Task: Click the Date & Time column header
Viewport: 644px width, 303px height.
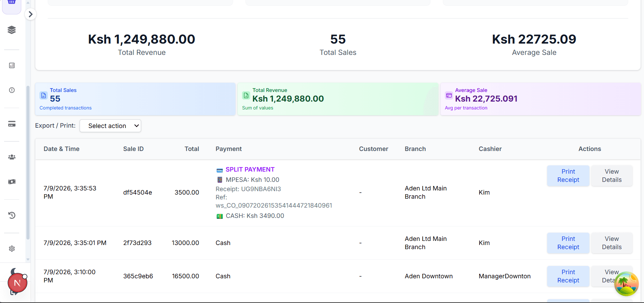Action: click(x=61, y=149)
